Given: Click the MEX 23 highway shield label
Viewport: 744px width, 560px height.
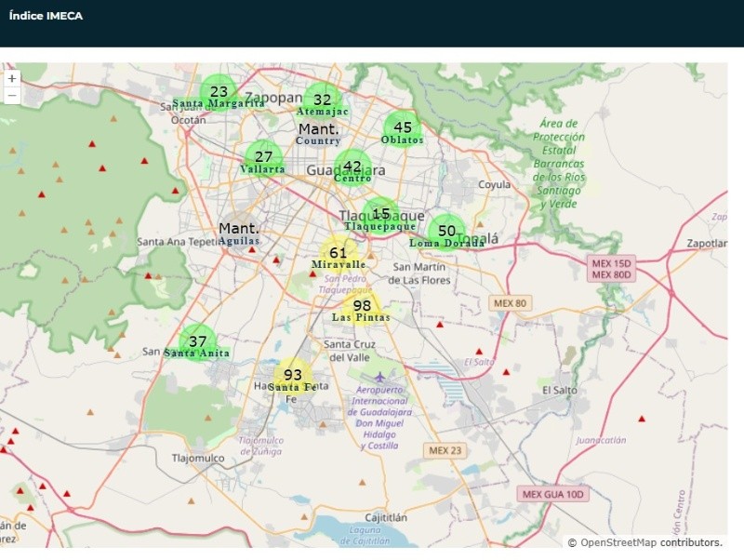Looking at the screenshot, I should 445,450.
